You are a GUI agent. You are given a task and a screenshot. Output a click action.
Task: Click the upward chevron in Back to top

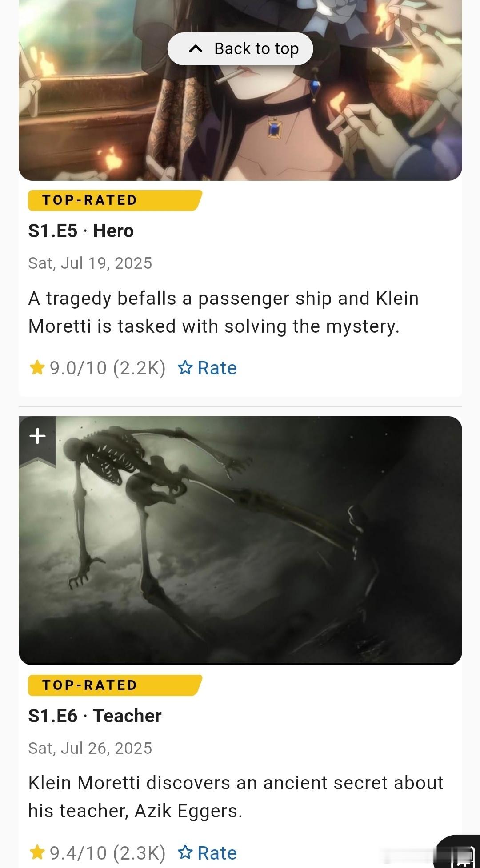(196, 49)
